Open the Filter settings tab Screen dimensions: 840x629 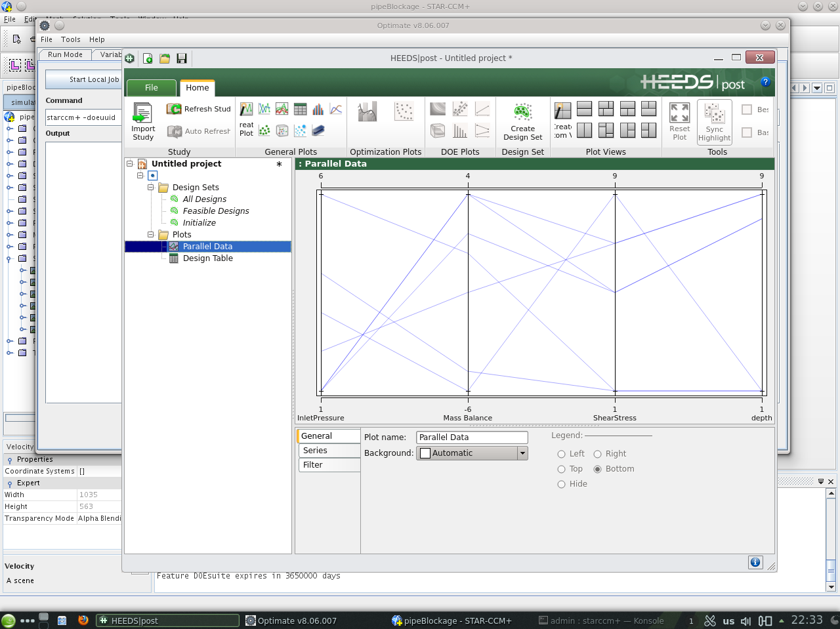328,465
